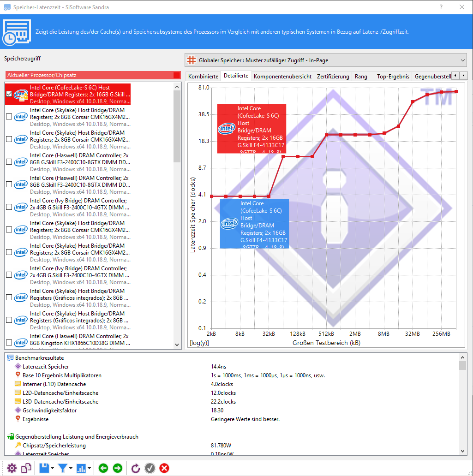
Task: Select the Detailierte tab
Action: (236, 76)
